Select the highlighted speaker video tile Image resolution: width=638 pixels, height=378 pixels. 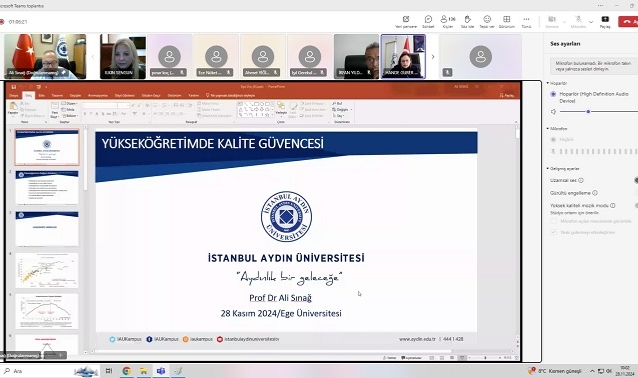point(403,56)
